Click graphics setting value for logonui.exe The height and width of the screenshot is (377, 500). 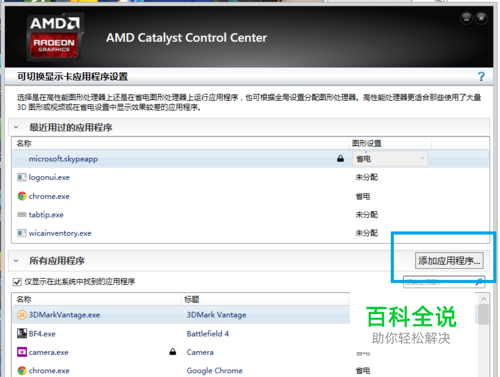pos(366,177)
